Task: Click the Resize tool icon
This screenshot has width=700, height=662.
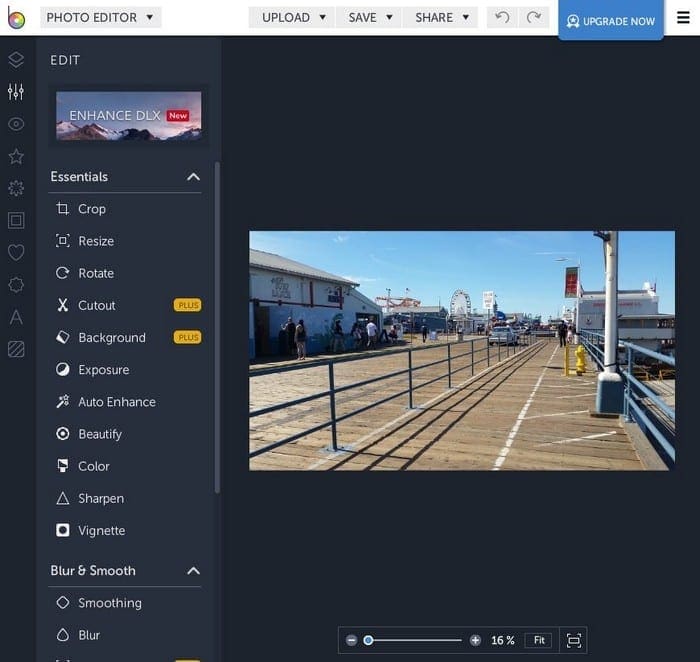Action: (62, 241)
